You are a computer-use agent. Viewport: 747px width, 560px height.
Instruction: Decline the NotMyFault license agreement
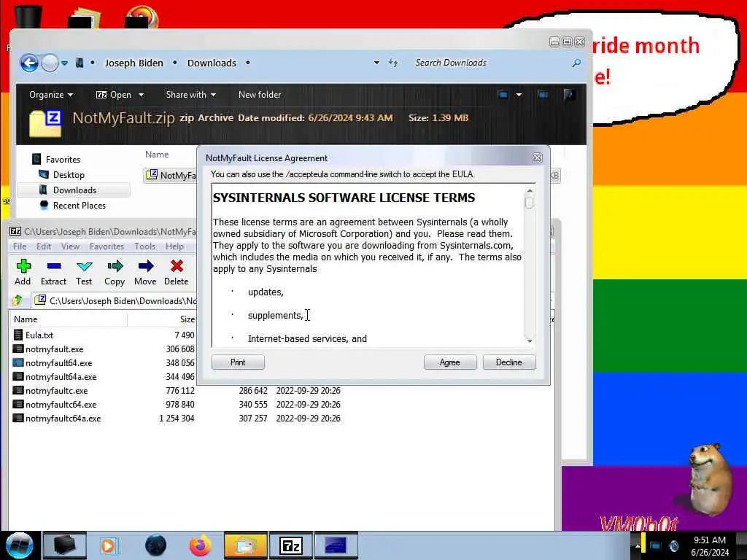pyautogui.click(x=508, y=362)
